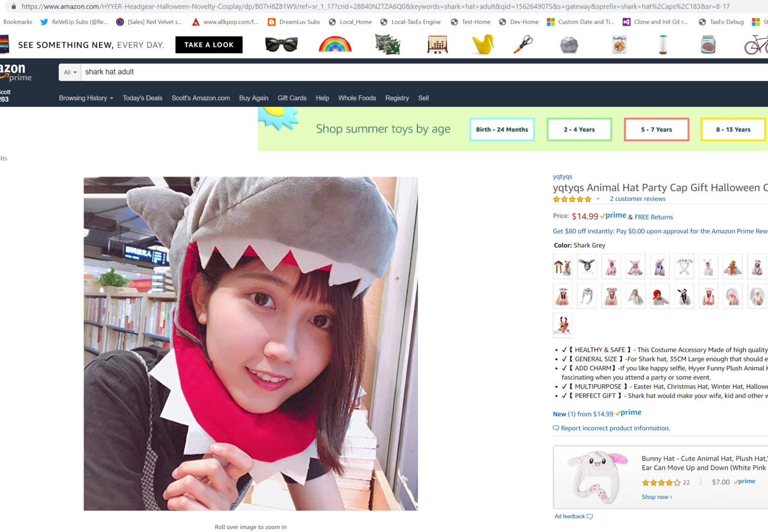Viewport: 768px width, 532px height.
Task: Choose the red hat color swatch
Action: (x=660, y=296)
